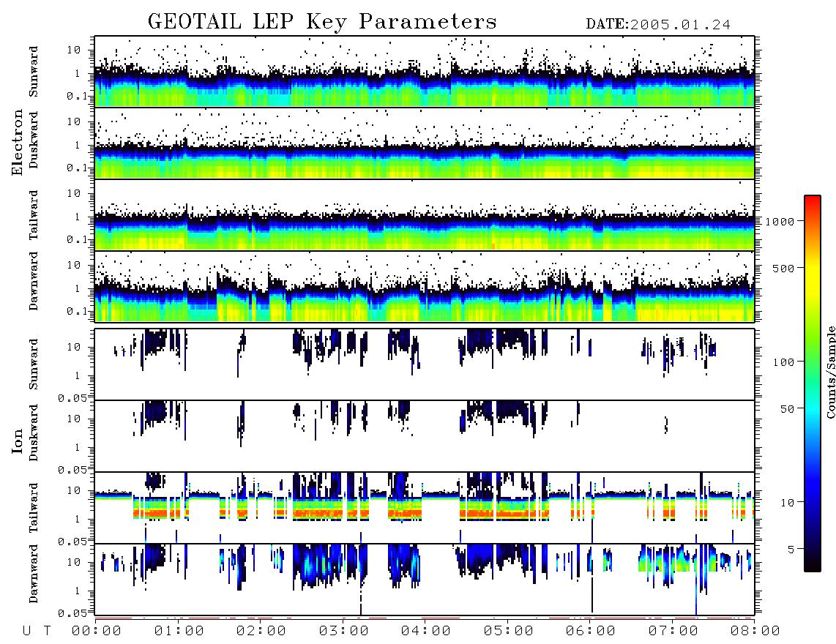Image resolution: width=836 pixels, height=644 pixels.
Task: Click the Ion Duskward spectrogram panel
Action: tap(425, 436)
